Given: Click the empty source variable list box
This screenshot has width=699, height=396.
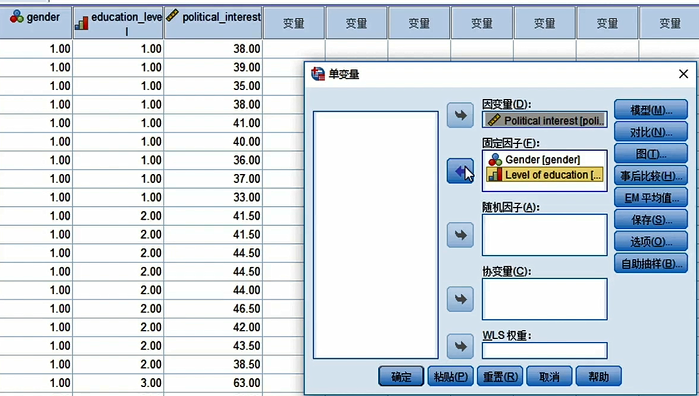Looking at the screenshot, I should [x=376, y=235].
